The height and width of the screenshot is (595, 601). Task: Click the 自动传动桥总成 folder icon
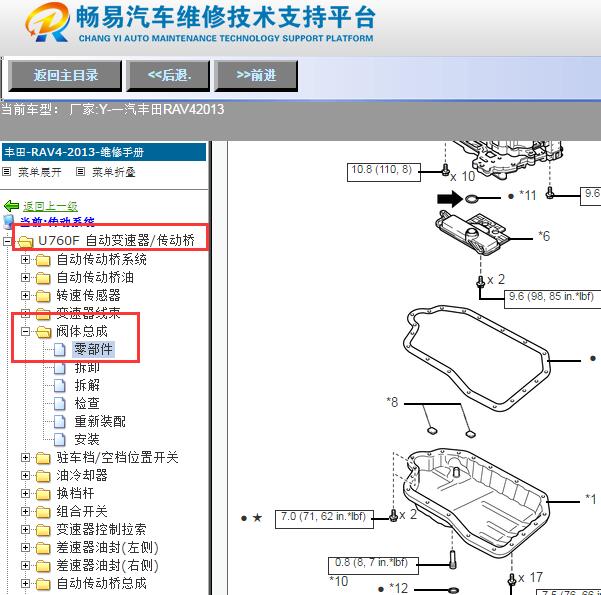click(43, 584)
